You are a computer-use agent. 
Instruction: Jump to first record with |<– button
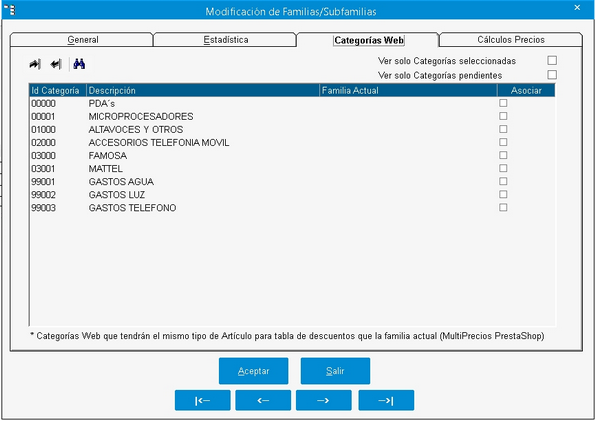coord(203,400)
